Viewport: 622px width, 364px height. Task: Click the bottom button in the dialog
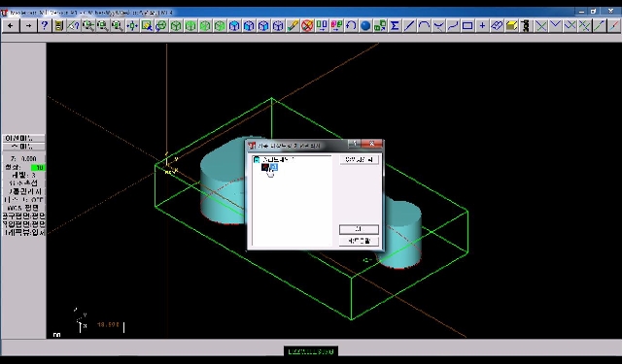pyautogui.click(x=359, y=241)
